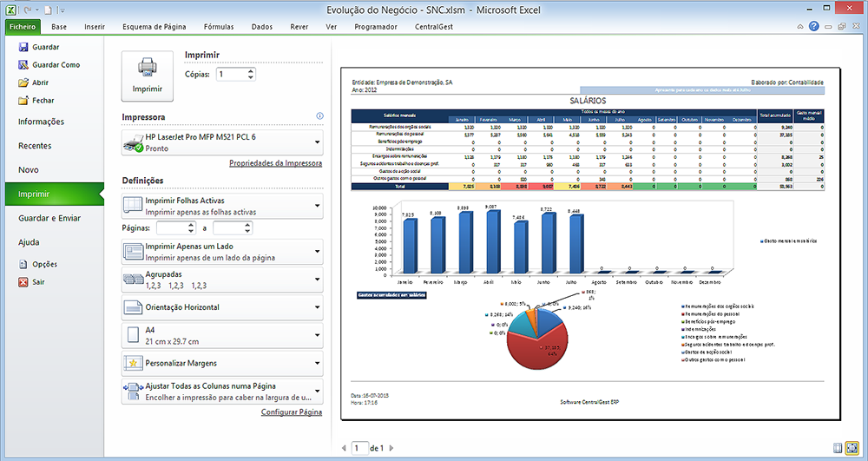The height and width of the screenshot is (461, 868).
Task: Click the Sair exit icon
Action: click(23, 281)
